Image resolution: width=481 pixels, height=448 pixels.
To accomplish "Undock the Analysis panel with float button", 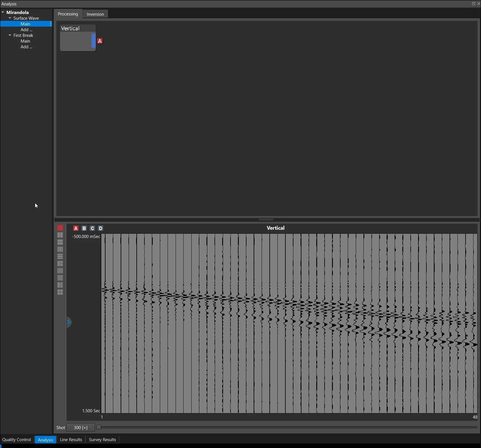I will coord(474,4).
